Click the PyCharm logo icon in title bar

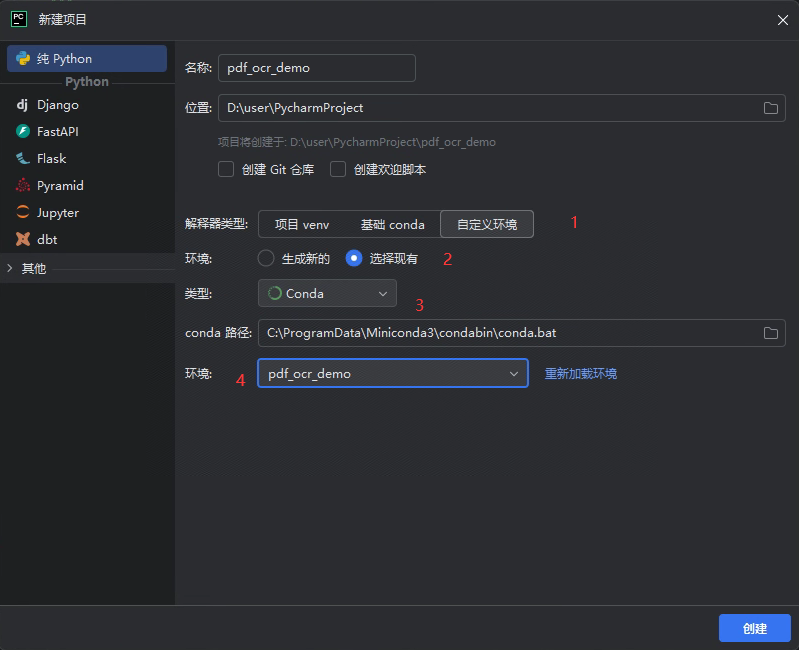19,19
